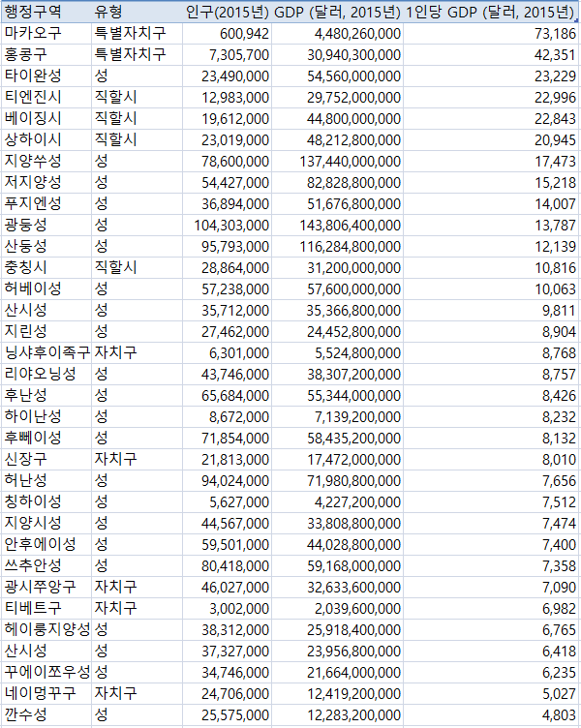Click the 광둥성 population cell 104,303,000

[232, 224]
